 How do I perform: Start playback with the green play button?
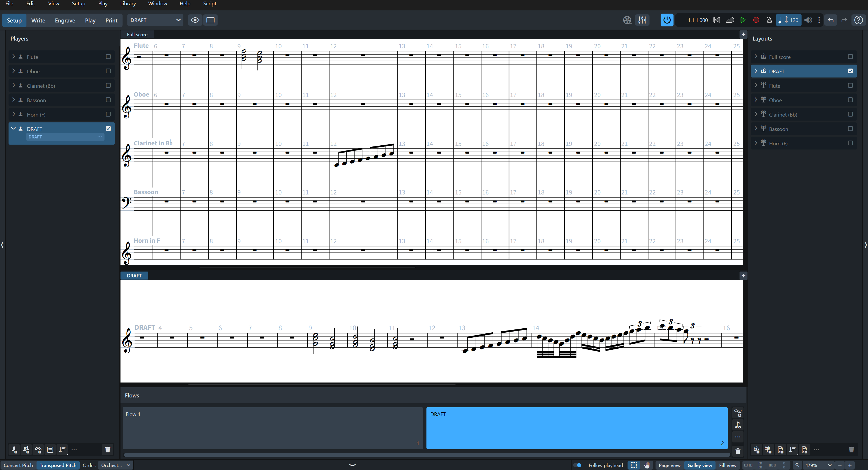point(743,20)
